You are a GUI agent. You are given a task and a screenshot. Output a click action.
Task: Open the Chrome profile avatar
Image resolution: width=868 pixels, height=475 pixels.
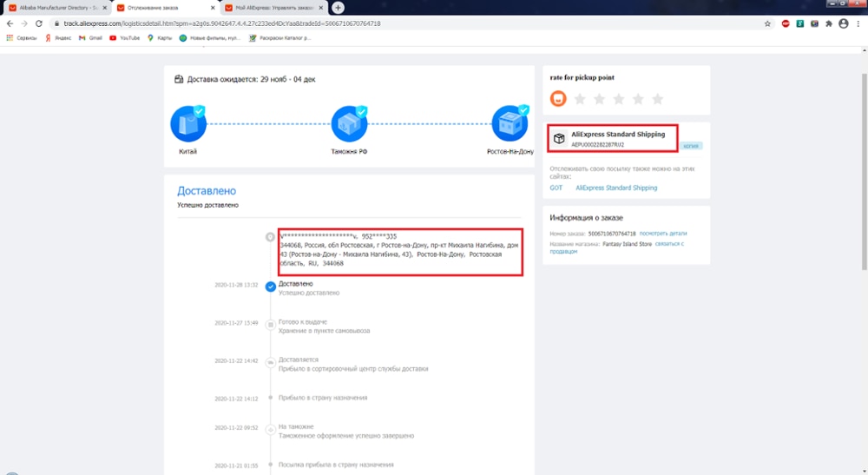pos(843,23)
